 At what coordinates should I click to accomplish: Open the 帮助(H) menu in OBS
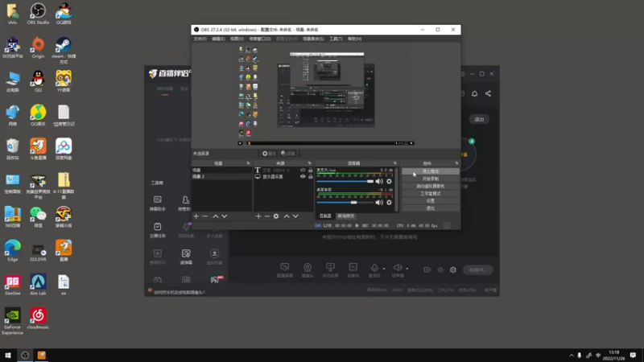pyautogui.click(x=354, y=39)
